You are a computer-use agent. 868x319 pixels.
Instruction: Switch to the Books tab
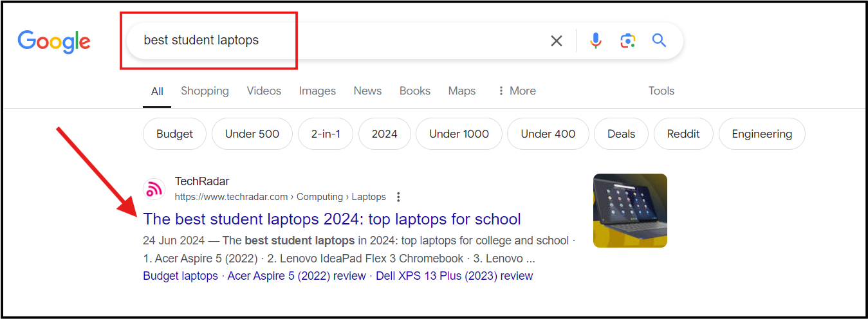[415, 91]
